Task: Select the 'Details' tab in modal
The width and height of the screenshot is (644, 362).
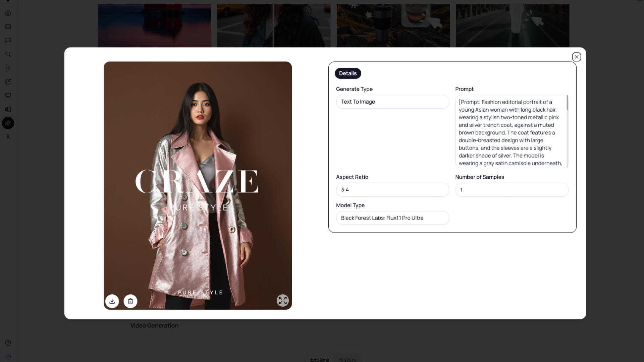Action: [347, 73]
